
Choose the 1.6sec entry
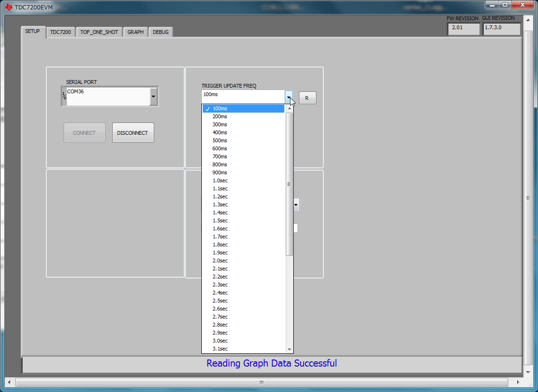[x=244, y=229]
